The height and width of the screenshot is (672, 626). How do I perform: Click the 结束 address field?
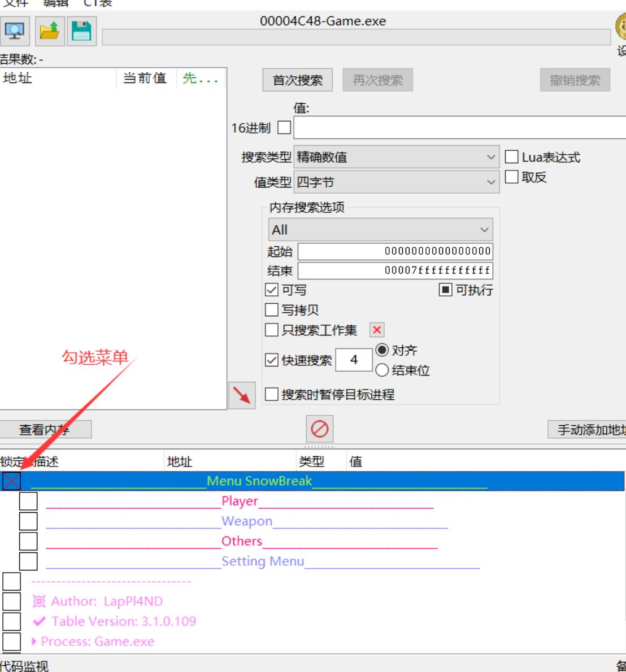[x=395, y=270]
